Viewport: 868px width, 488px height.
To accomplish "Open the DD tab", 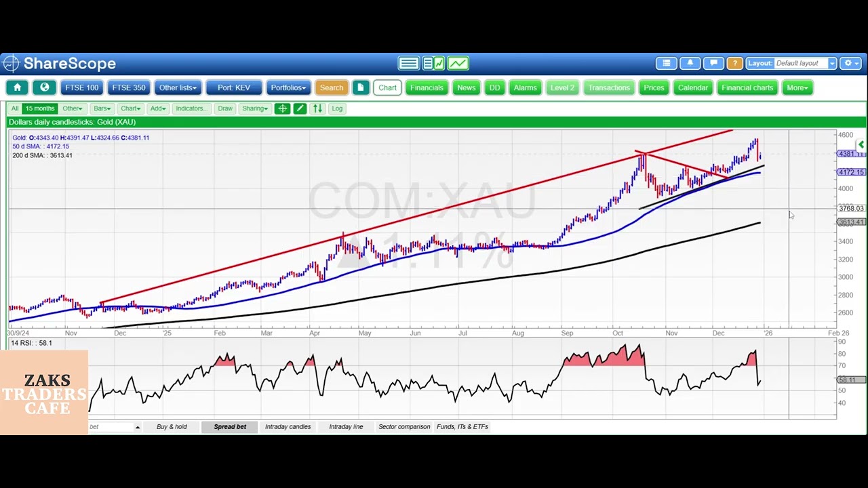I will click(x=494, y=87).
